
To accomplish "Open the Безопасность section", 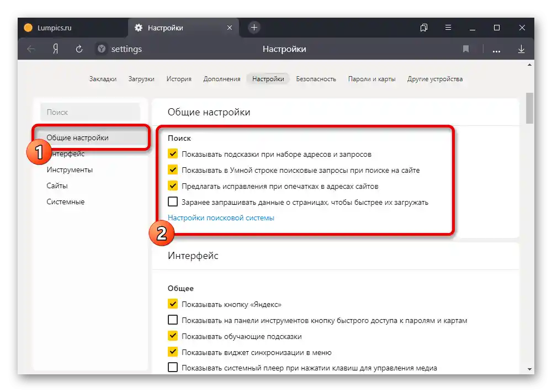I will point(316,79).
